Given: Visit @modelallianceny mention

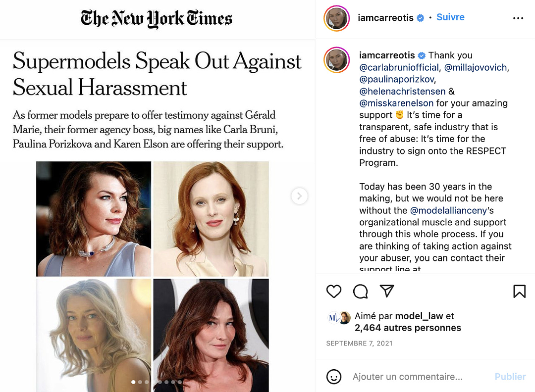Looking at the screenshot, I should point(448,210).
